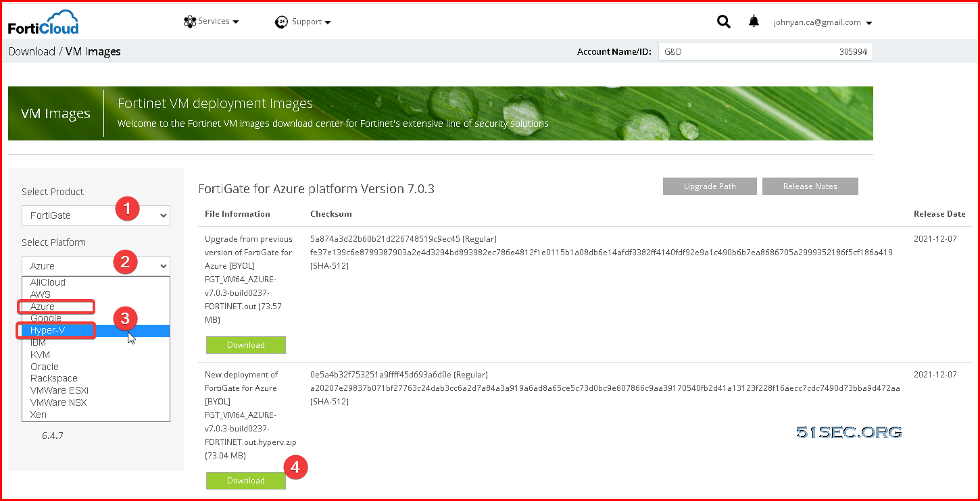Click the FortiGate for Azure platform heading

point(316,189)
